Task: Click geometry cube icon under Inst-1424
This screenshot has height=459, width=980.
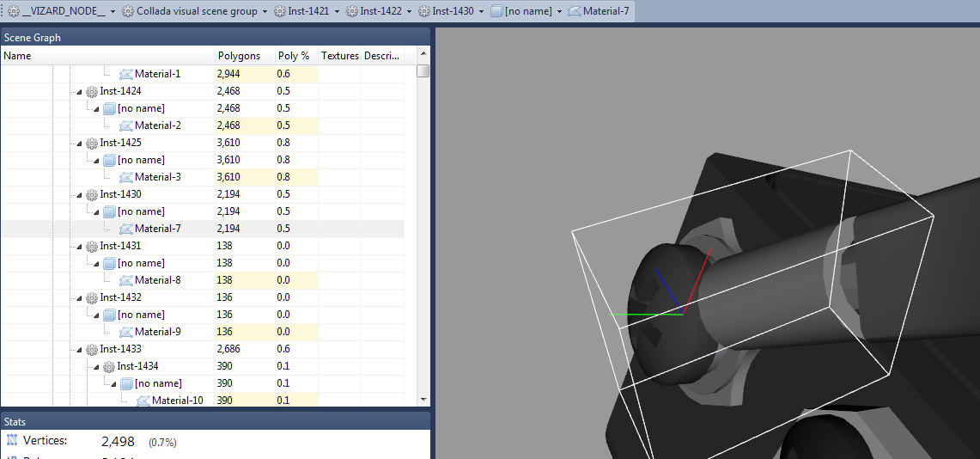Action: coord(109,108)
